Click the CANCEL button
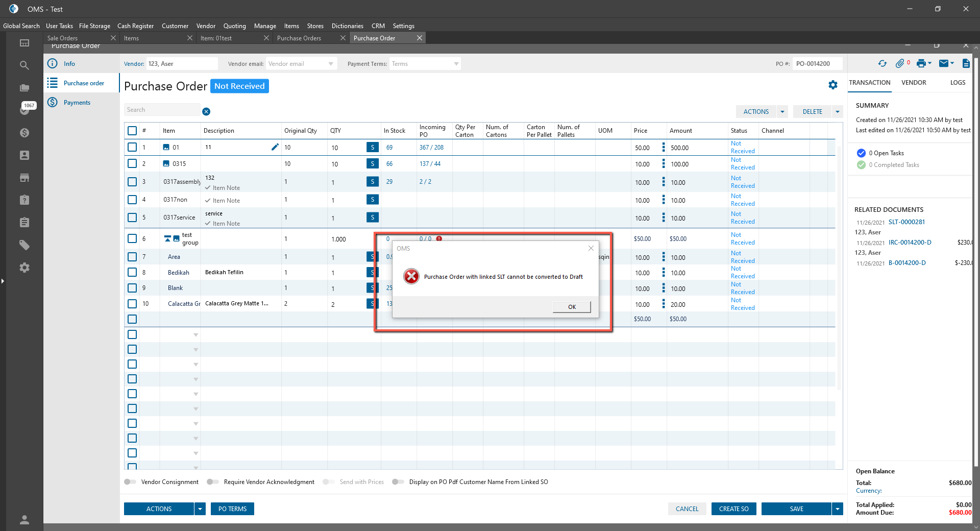Screen dimensions: 980x531 687,509
